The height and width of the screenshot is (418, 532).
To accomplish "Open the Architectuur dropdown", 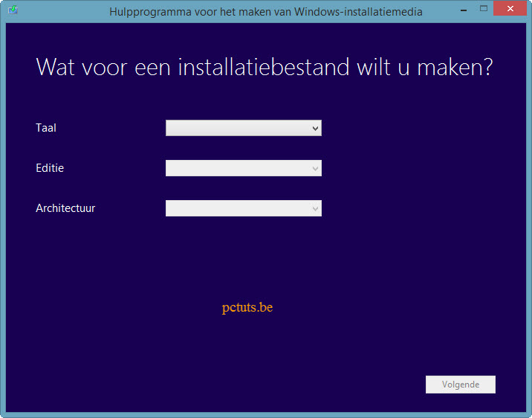I will pos(243,208).
